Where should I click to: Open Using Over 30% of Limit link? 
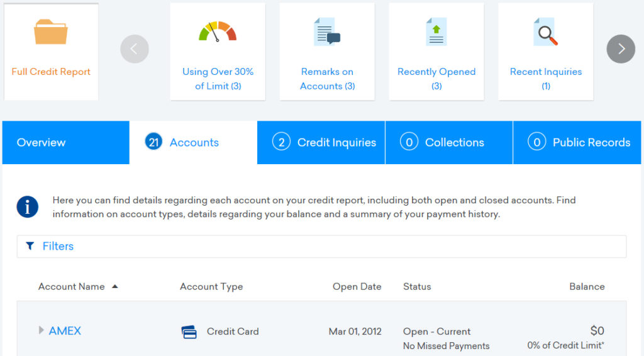coord(218,79)
